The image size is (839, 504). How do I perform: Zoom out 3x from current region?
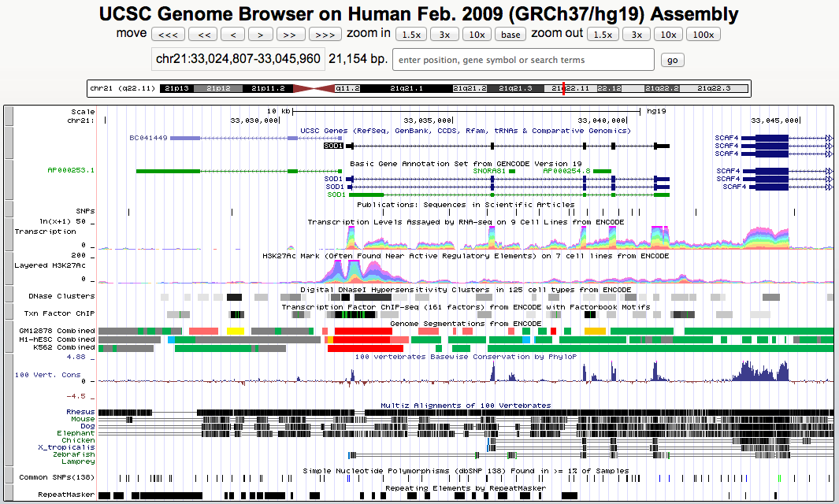[x=637, y=35]
